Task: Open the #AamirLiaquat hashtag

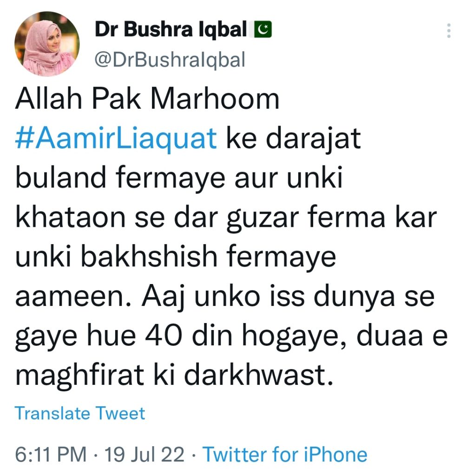Action: (116, 139)
